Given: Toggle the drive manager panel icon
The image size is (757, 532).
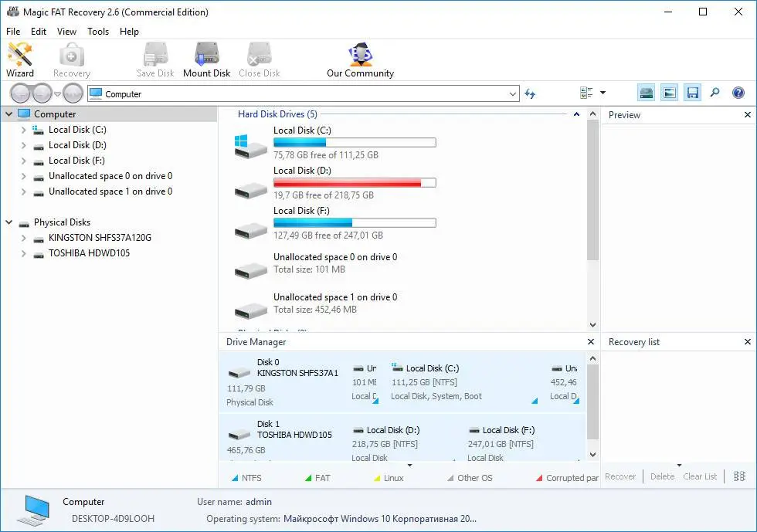Looking at the screenshot, I should pos(646,93).
